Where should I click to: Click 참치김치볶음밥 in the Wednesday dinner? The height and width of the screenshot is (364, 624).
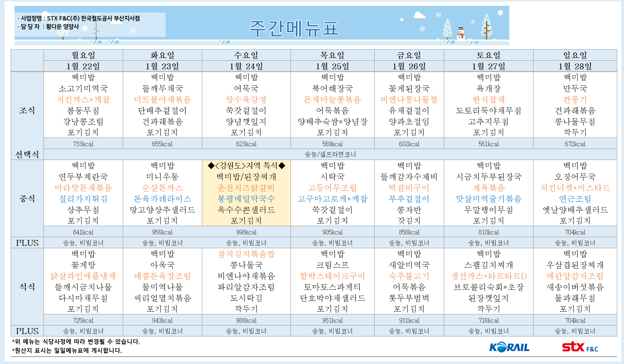pyautogui.click(x=246, y=254)
